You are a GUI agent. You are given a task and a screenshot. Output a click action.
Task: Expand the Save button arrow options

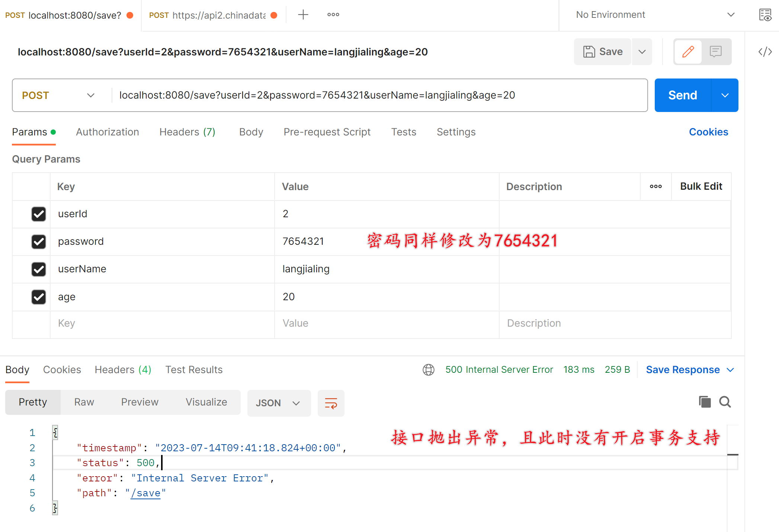(x=642, y=52)
